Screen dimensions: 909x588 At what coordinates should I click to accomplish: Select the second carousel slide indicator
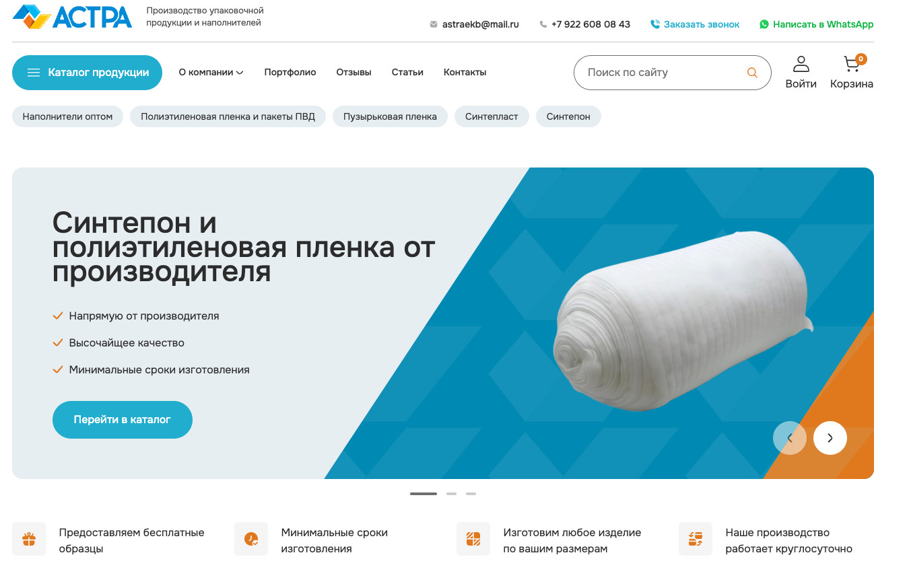coord(451,494)
